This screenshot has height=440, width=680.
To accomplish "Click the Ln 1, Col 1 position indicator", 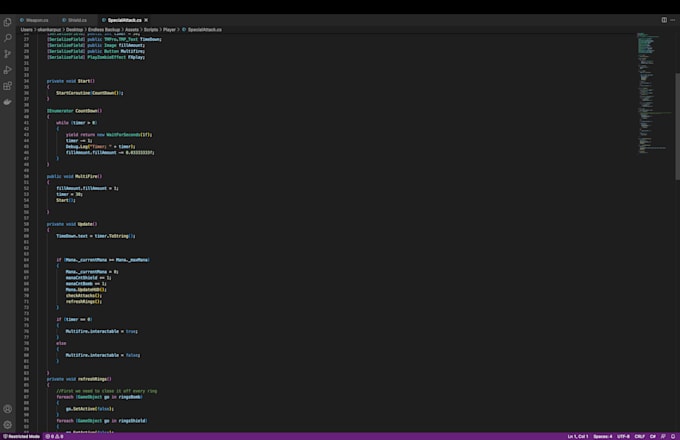I will [578, 436].
